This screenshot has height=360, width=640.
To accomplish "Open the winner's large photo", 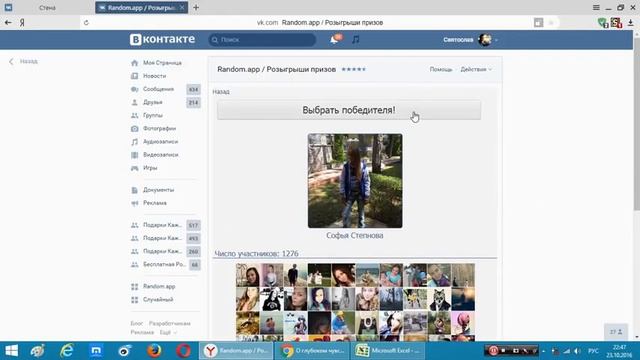I will click(355, 181).
